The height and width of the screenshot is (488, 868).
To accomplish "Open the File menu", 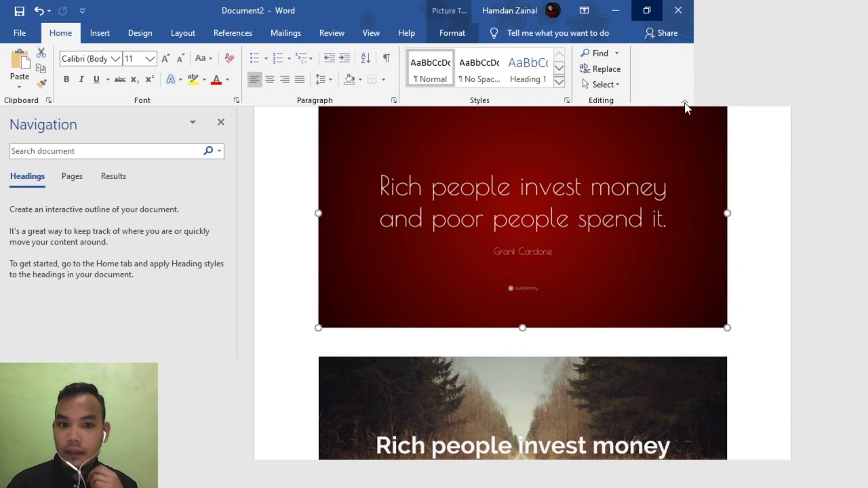I will (x=20, y=33).
